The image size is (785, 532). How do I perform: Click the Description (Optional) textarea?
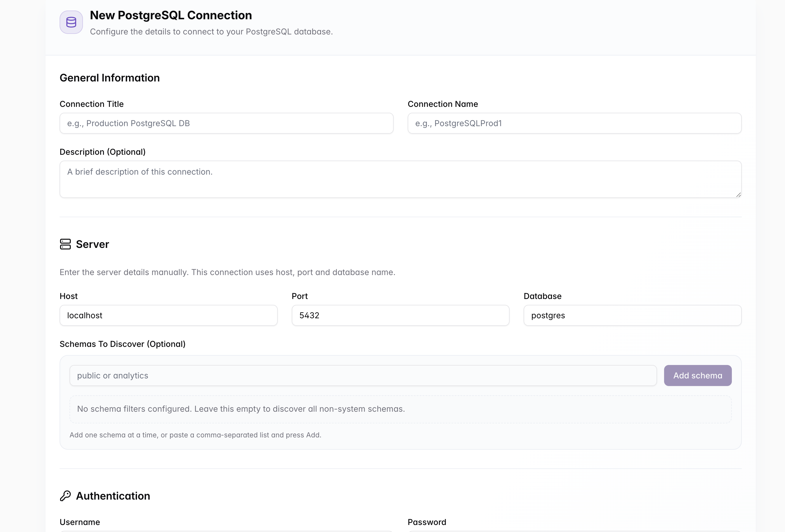click(401, 179)
